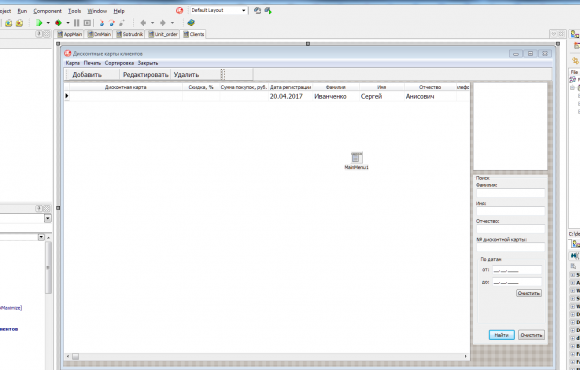Click the horizontal scrollbar under the grid

pos(266,356)
